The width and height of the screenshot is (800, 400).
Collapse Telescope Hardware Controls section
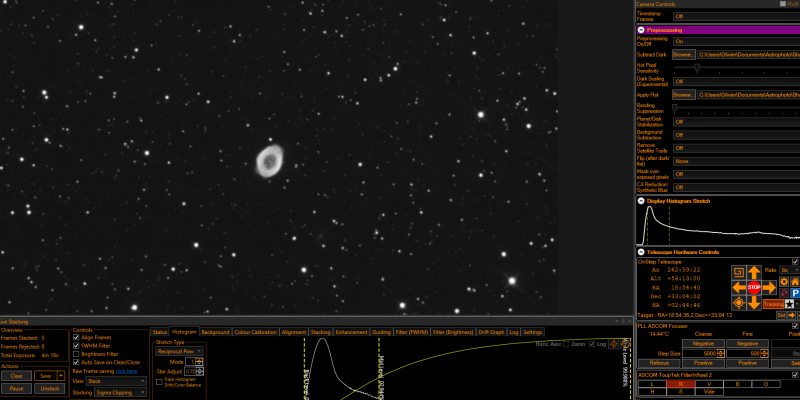click(641, 252)
